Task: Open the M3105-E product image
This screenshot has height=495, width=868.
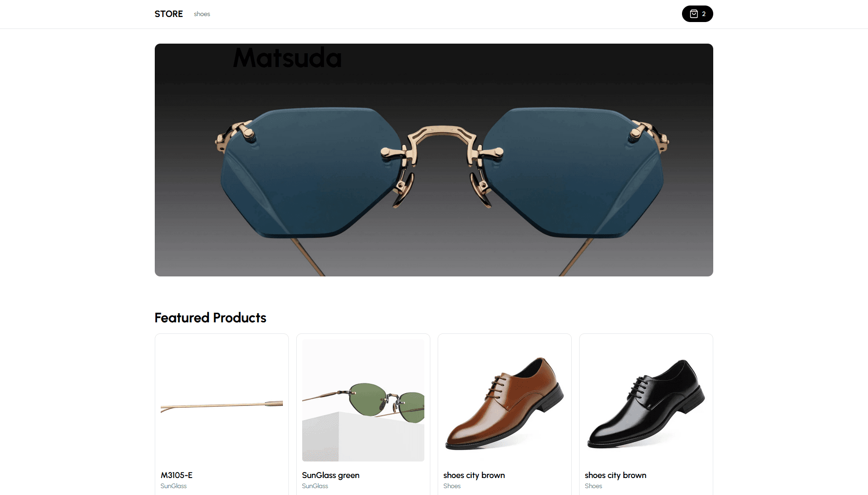Action: 222,400
